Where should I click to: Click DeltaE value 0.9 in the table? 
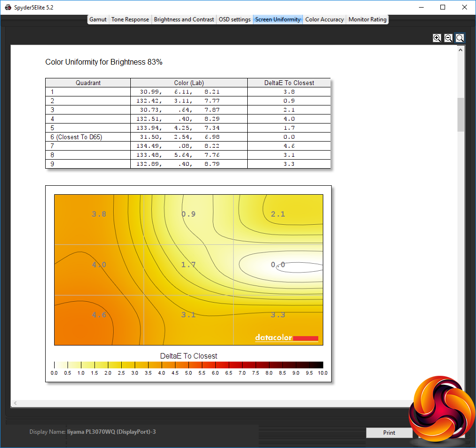coord(289,101)
